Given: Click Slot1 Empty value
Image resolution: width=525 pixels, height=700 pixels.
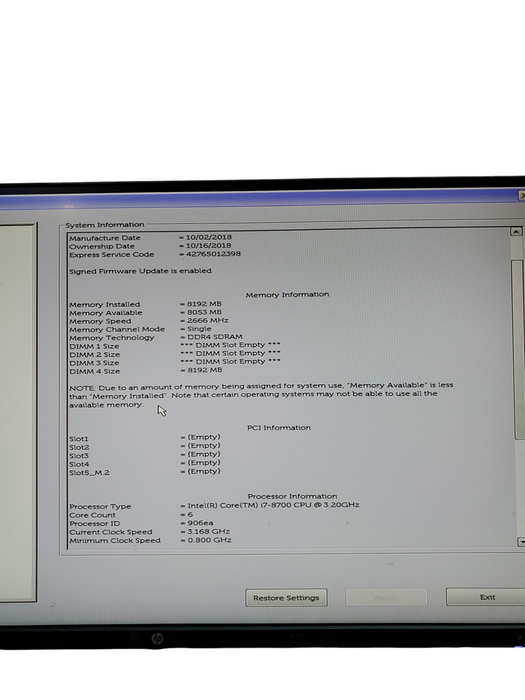Looking at the screenshot, I should 204,437.
